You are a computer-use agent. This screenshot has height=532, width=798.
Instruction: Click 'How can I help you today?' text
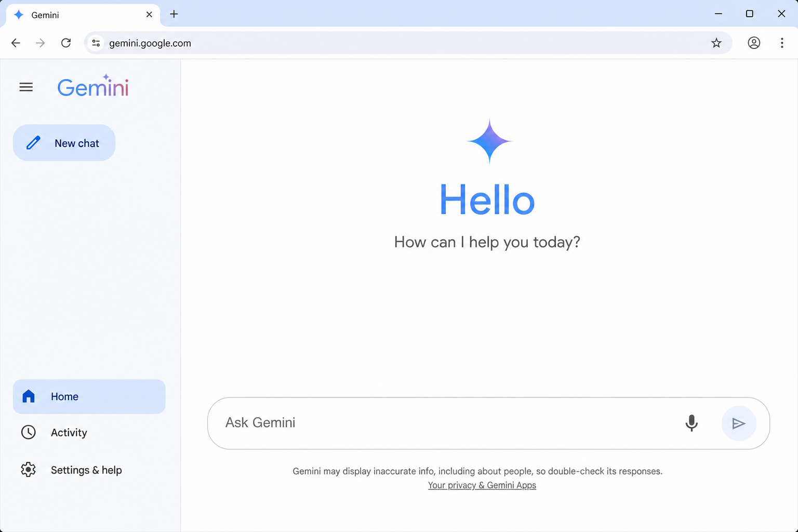(x=487, y=242)
